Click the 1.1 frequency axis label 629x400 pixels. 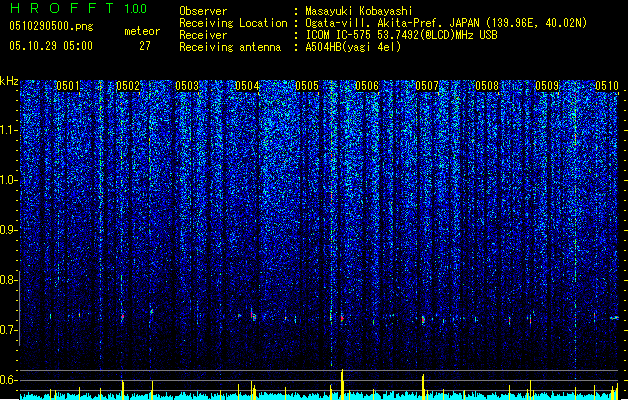pos(8,130)
